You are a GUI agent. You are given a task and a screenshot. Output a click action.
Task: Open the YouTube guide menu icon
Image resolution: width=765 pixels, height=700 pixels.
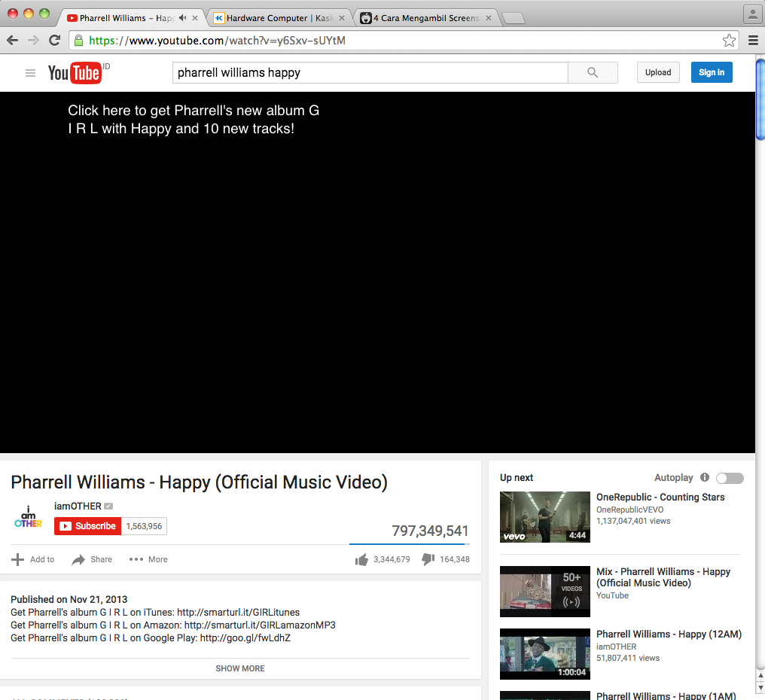[x=30, y=73]
